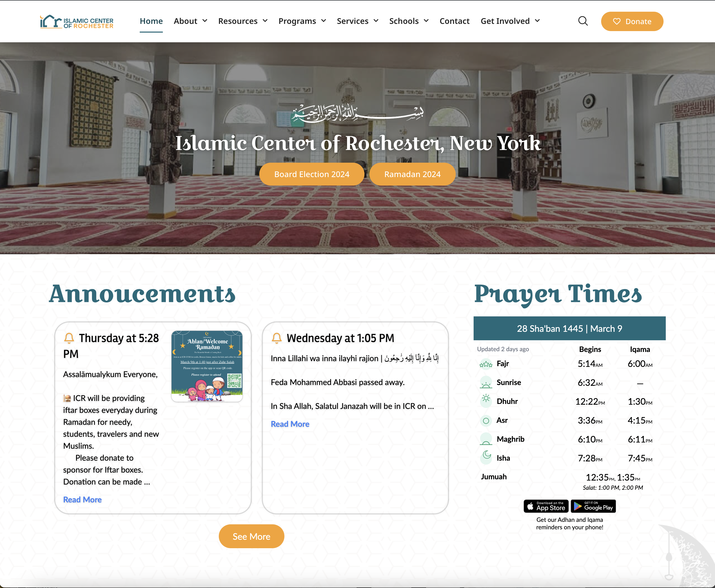Image resolution: width=715 pixels, height=588 pixels.
Task: Open the Google Play download badge
Action: (x=593, y=506)
